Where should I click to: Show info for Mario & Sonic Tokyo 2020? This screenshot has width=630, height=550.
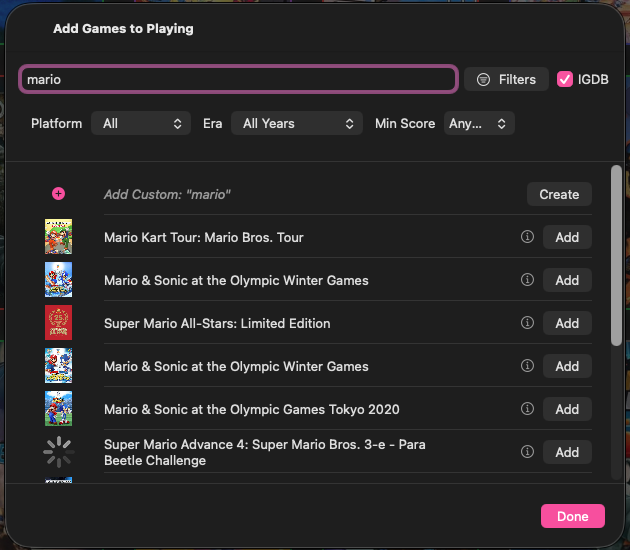tap(527, 409)
